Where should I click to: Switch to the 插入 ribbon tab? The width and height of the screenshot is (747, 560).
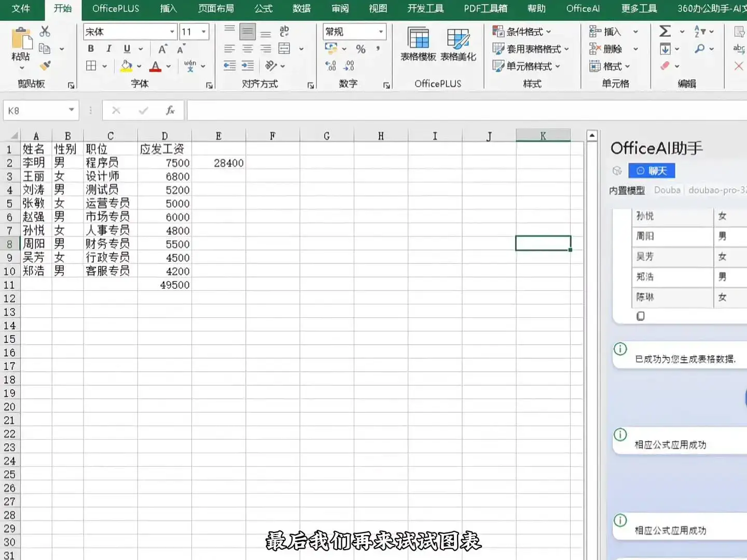[x=168, y=8]
